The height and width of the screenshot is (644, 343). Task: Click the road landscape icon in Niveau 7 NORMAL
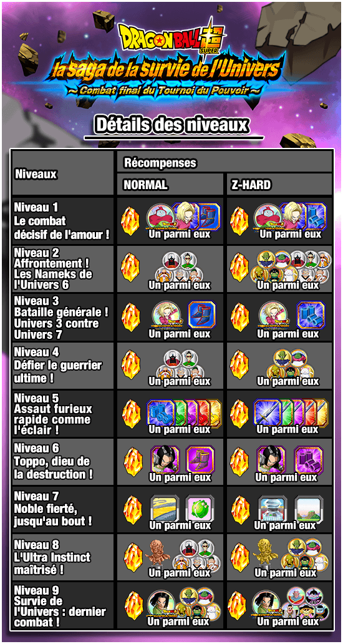coord(163,509)
